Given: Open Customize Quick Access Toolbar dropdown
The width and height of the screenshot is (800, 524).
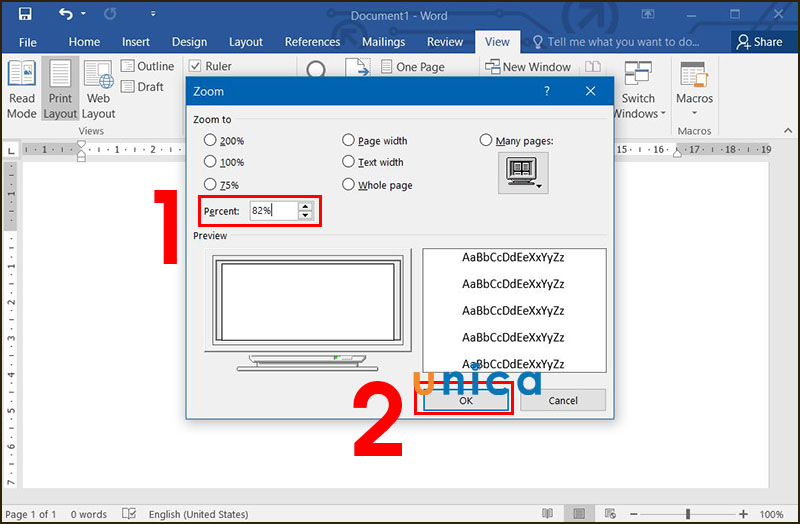Looking at the screenshot, I should (x=153, y=14).
